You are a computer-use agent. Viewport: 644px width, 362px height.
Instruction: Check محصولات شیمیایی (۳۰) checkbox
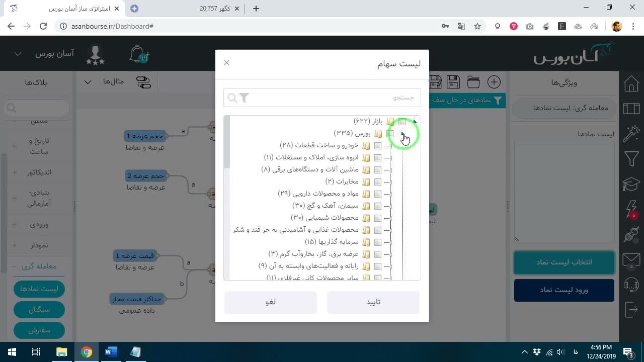(x=378, y=218)
